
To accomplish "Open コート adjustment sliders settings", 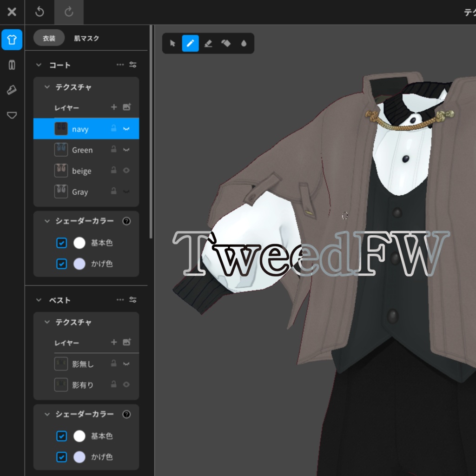I will point(133,65).
